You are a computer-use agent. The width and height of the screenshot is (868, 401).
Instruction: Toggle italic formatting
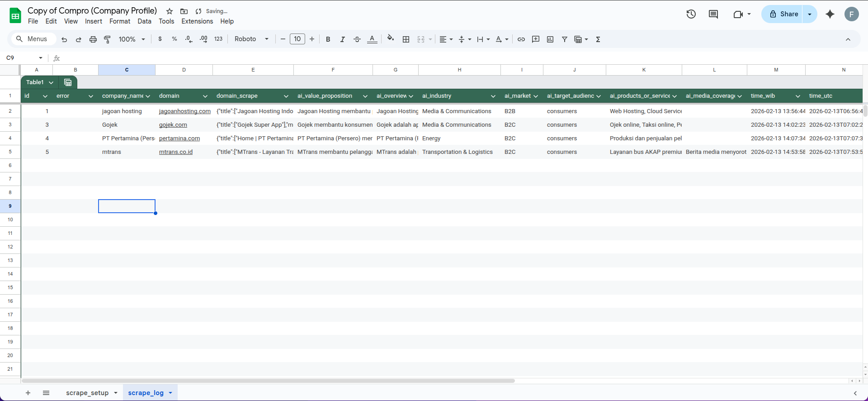click(342, 39)
